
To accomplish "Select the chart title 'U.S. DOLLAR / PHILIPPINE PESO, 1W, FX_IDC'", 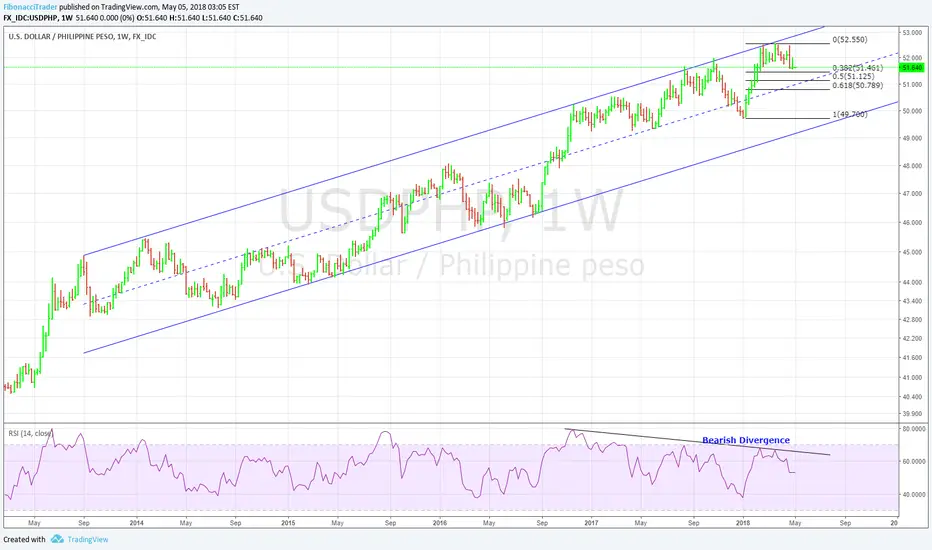I will 83,37.
